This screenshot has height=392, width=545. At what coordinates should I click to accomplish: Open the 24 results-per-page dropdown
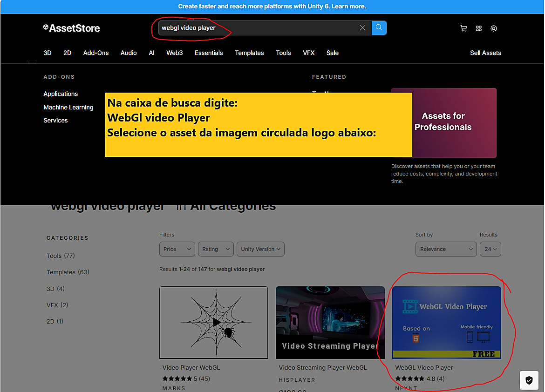click(490, 249)
